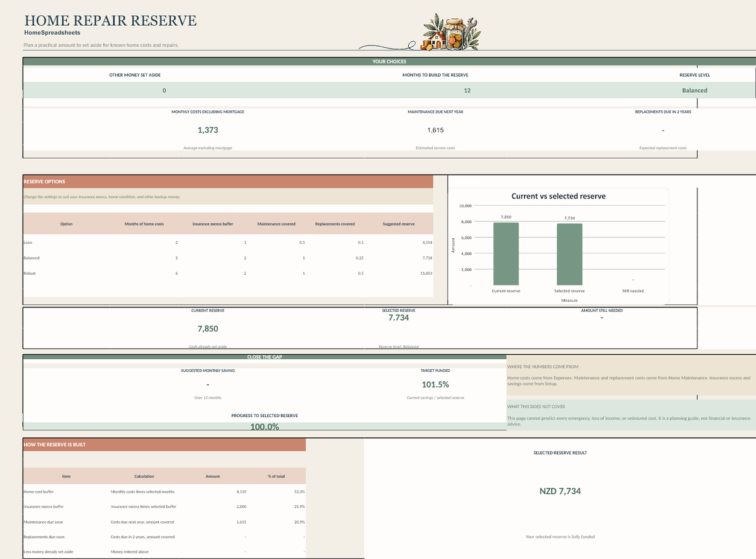The width and height of the screenshot is (756, 559).
Task: Select HOW THE RESERVE IS BUILT header
Action: [164, 444]
